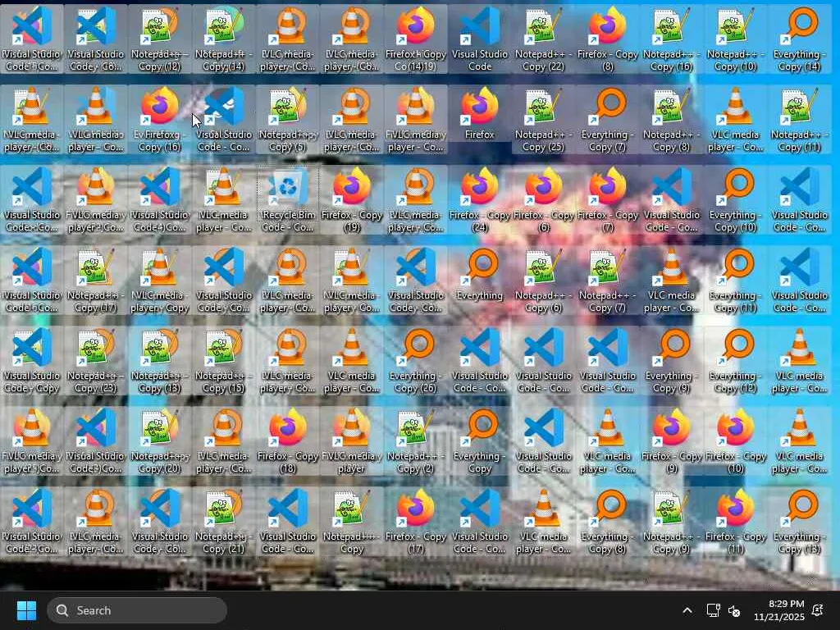Open the Firefox - Copy (8) shortcut
This screenshot has width=840, height=630.
pyautogui.click(x=608, y=39)
